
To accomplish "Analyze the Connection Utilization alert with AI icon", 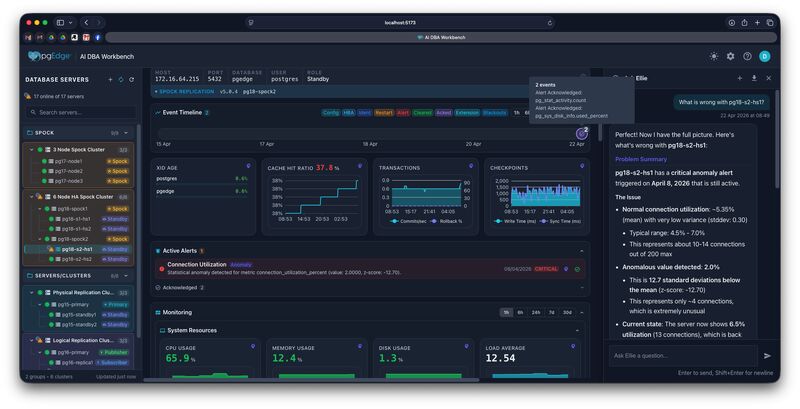I will tap(566, 269).
